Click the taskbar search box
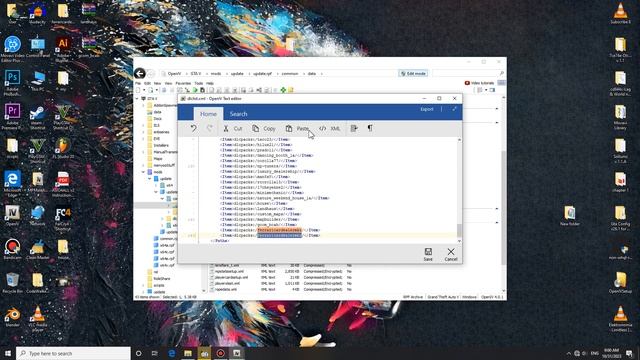Viewport: 640px width, 360px height. 73,353
